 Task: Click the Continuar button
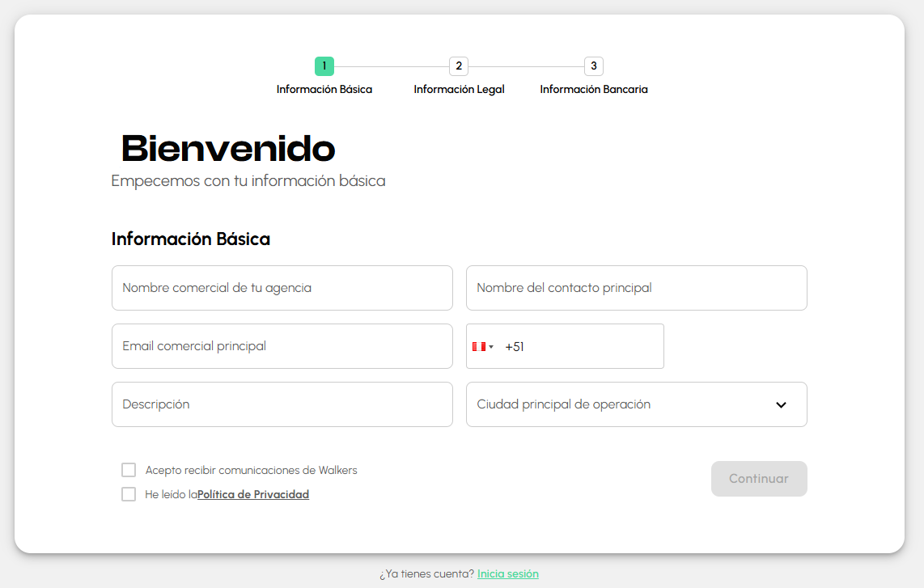pyautogui.click(x=759, y=479)
